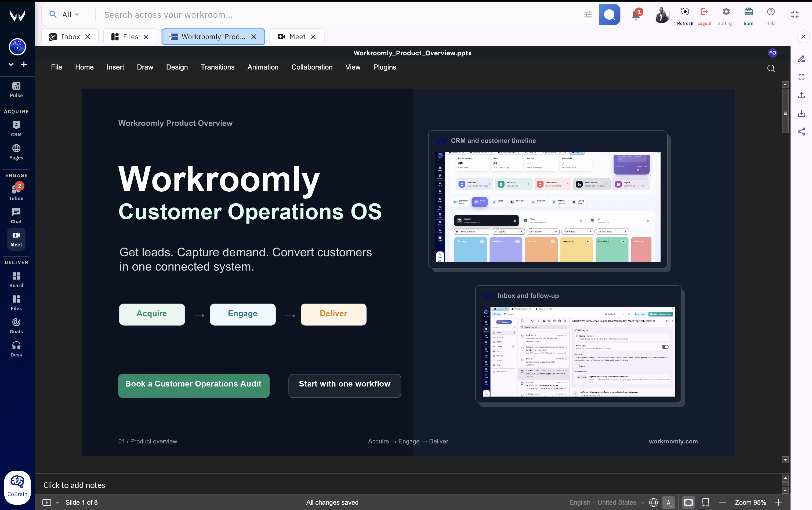This screenshot has height=510, width=812.
Task: Click the globe document language icon
Action: [654, 502]
